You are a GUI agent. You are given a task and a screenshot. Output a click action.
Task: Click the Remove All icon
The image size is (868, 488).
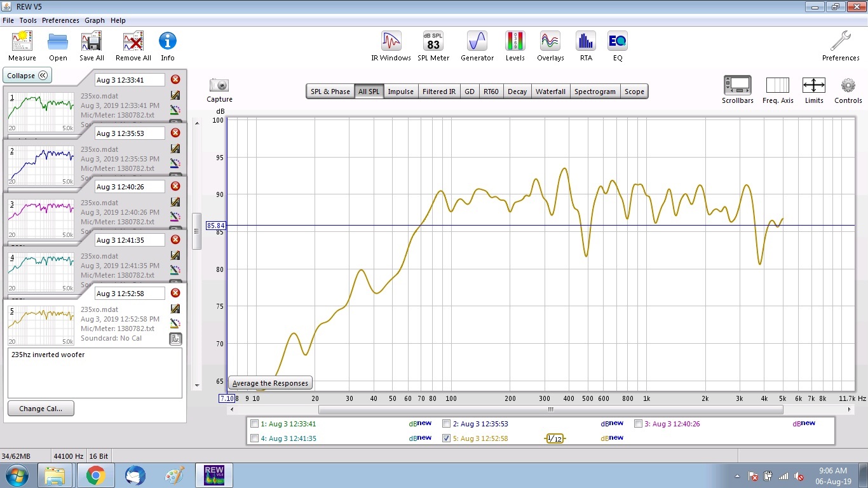[133, 42]
